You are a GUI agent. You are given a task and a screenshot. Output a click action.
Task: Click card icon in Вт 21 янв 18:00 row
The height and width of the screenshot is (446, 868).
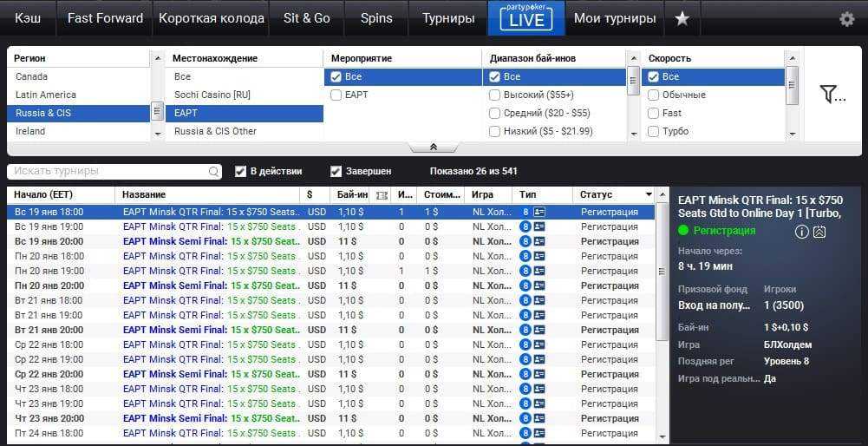pos(539,300)
